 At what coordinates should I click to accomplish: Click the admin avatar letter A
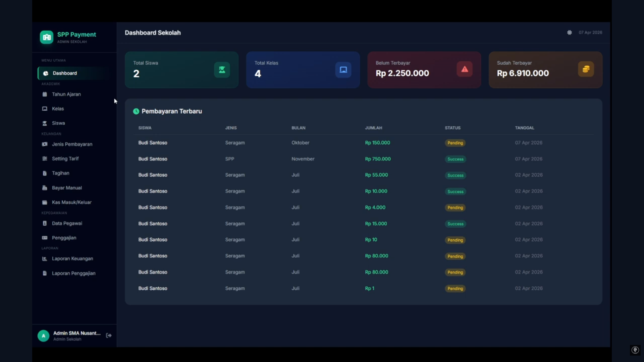43,336
